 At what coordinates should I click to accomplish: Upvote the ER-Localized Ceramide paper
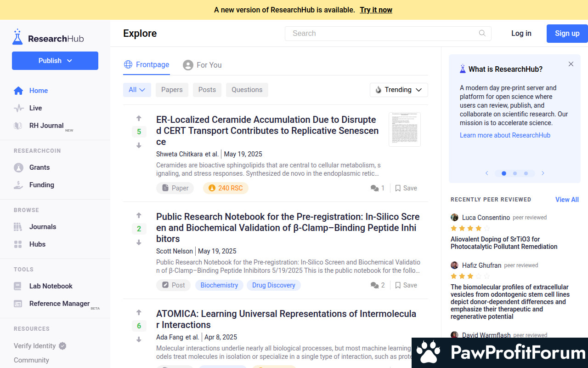point(139,118)
